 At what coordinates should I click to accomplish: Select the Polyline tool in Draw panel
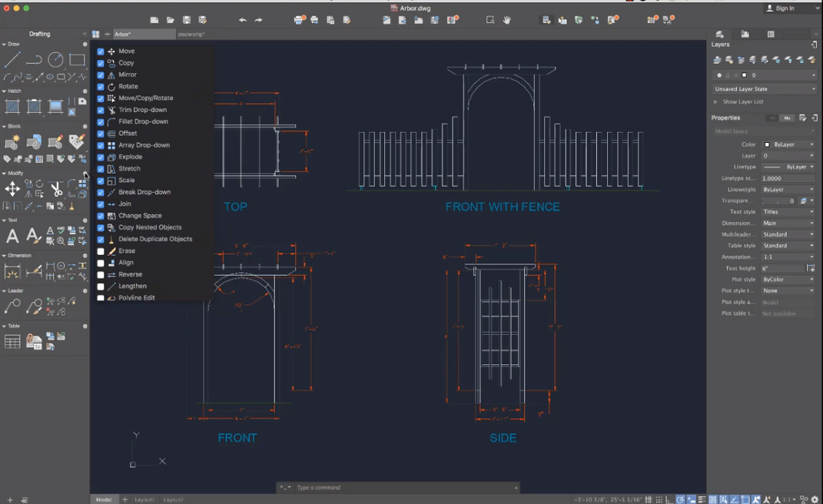point(34,59)
